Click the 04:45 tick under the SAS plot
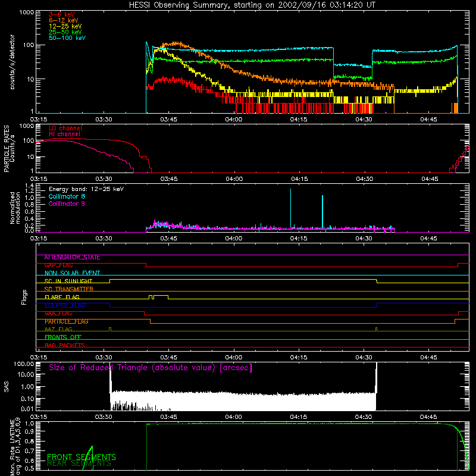Screen dimensions: 476x476 (x=428, y=417)
